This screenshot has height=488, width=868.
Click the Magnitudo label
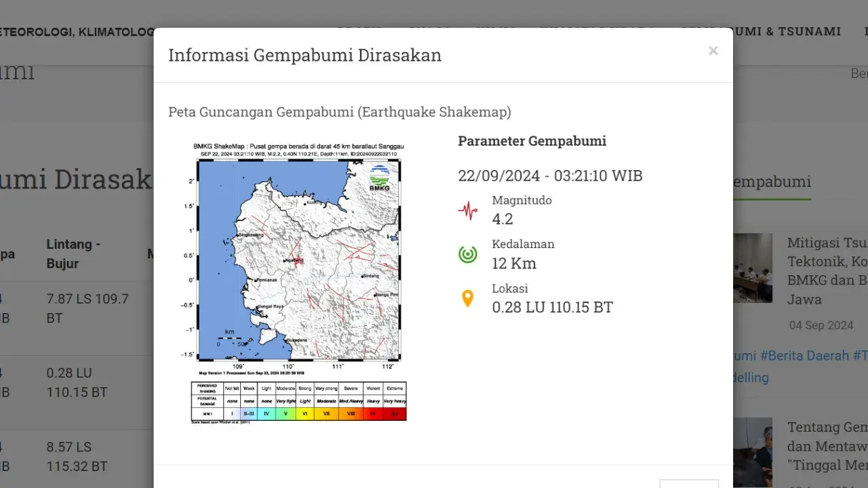coord(522,200)
